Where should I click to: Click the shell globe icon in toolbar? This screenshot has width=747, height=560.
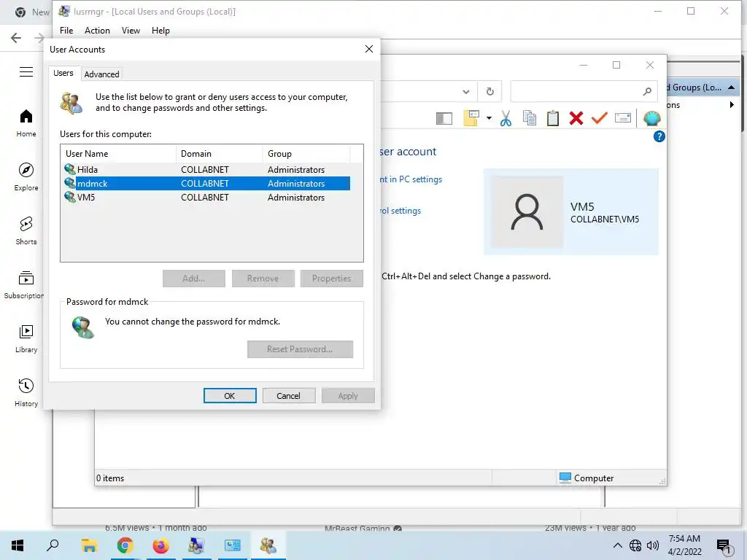651,118
